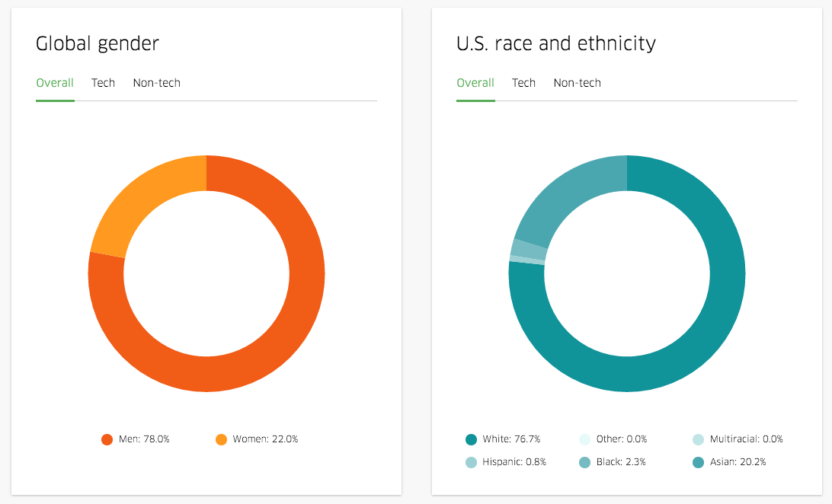Click the Global gender card heading
Viewport: 832px width, 504px height.
(98, 44)
